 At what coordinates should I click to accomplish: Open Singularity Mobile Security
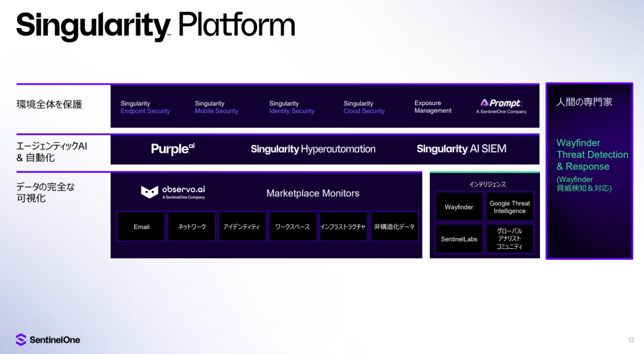(x=216, y=108)
